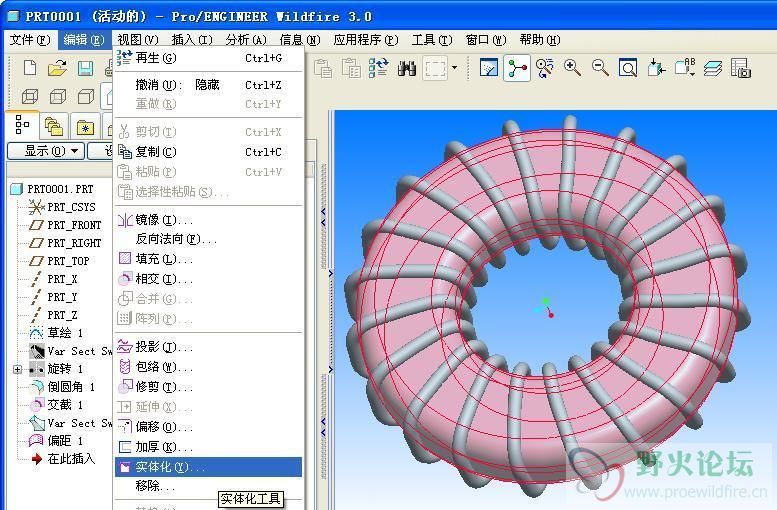Toggle the orient mode icon
The height and width of the screenshot is (510, 777).
[x=545, y=68]
